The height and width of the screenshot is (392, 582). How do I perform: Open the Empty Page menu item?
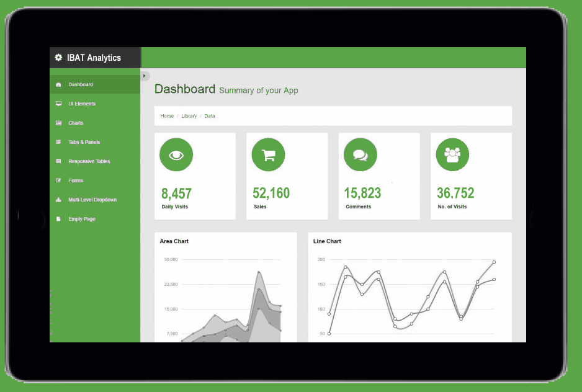[x=95, y=219]
